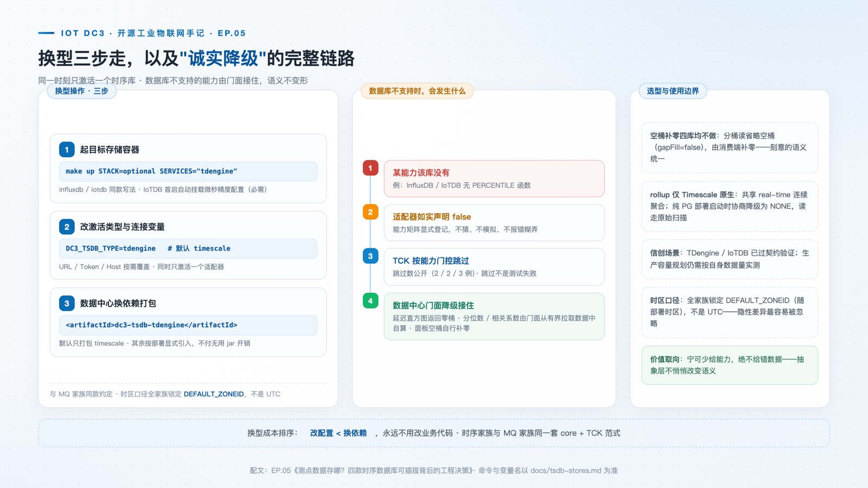Click the IOT DC3 · 开源工业物联网手记 · EP.05 header

(153, 33)
